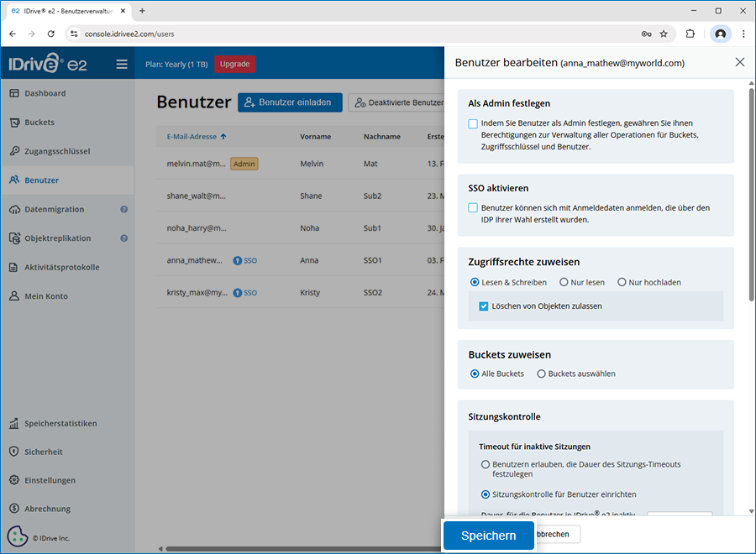This screenshot has height=554, width=756.
Task: Select the Nur lesen access option
Action: pyautogui.click(x=562, y=282)
